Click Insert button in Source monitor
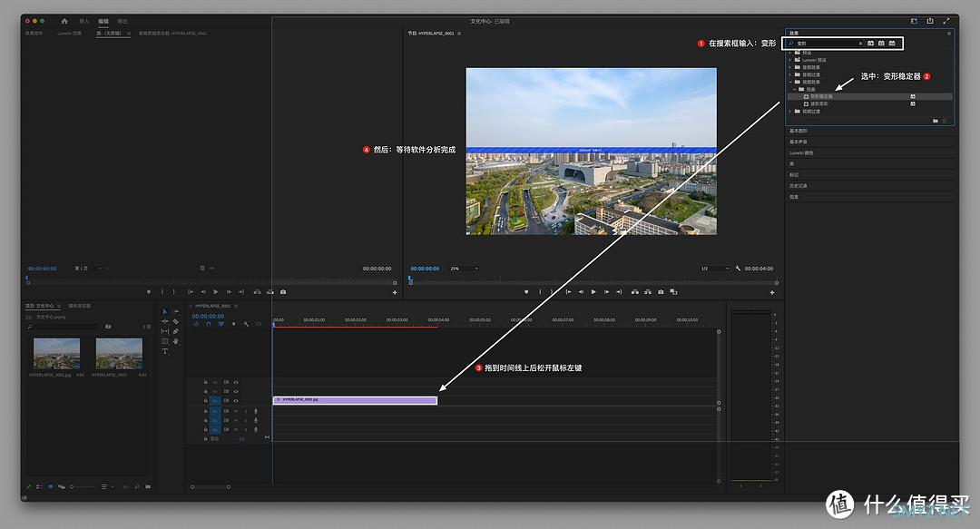980x529 pixels. click(x=257, y=292)
